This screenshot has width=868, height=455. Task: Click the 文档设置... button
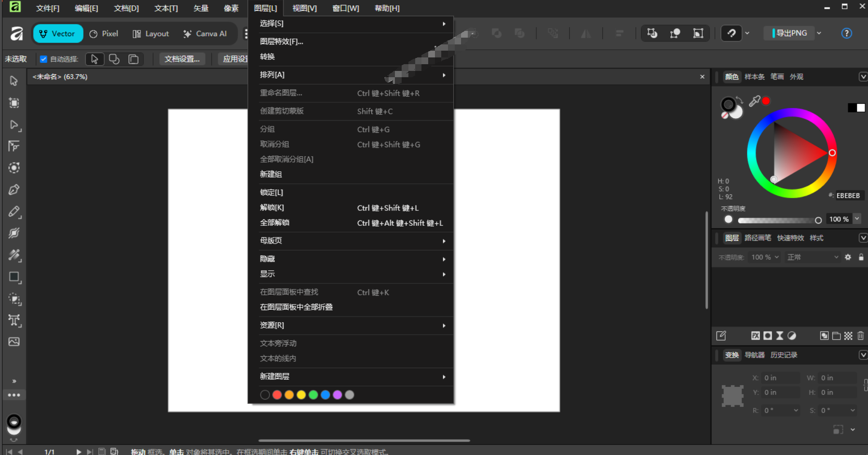[x=182, y=59]
